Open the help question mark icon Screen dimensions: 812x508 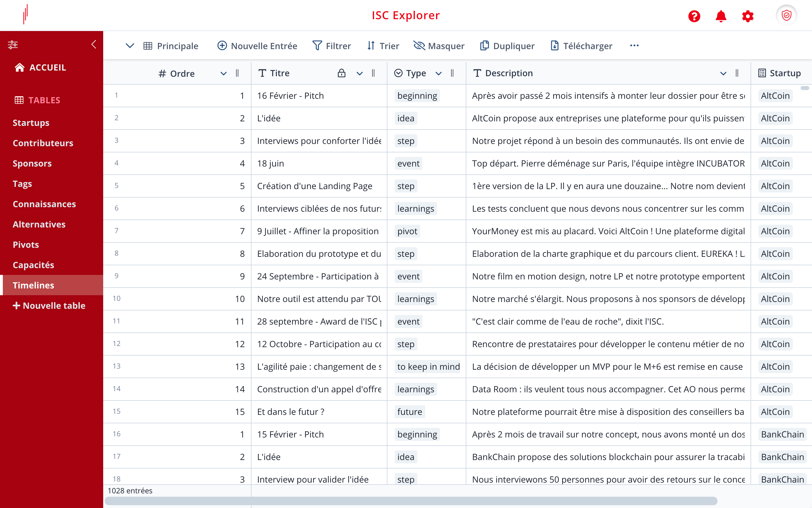pyautogui.click(x=694, y=16)
